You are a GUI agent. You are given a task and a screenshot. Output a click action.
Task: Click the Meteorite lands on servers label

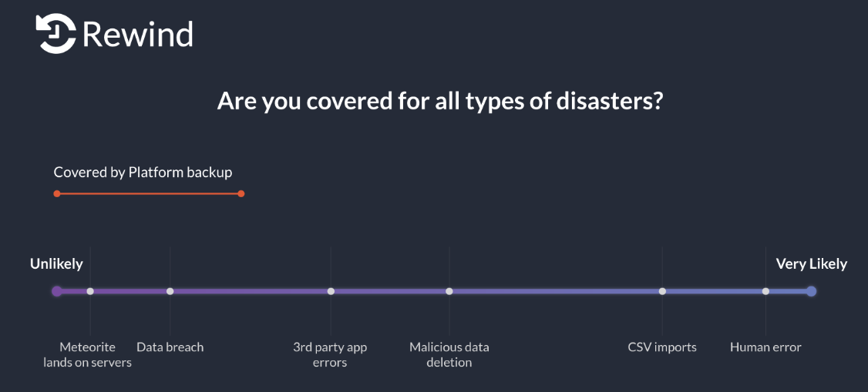[87, 355]
